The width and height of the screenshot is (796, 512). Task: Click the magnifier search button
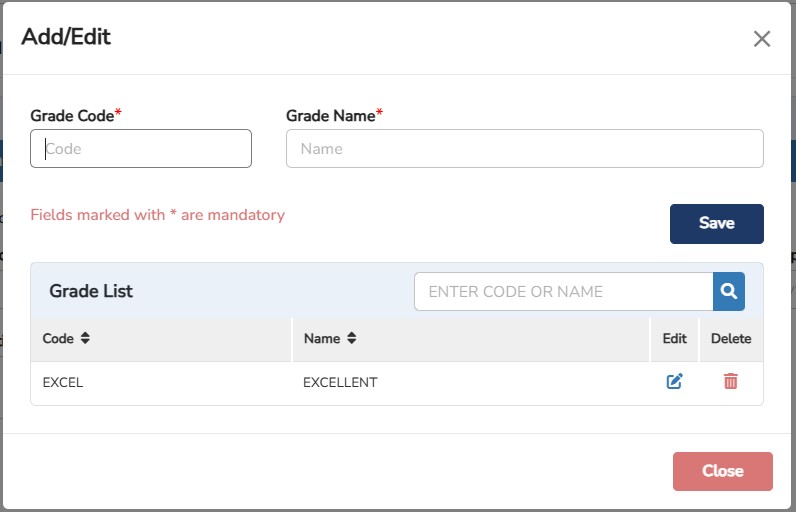pyautogui.click(x=729, y=292)
